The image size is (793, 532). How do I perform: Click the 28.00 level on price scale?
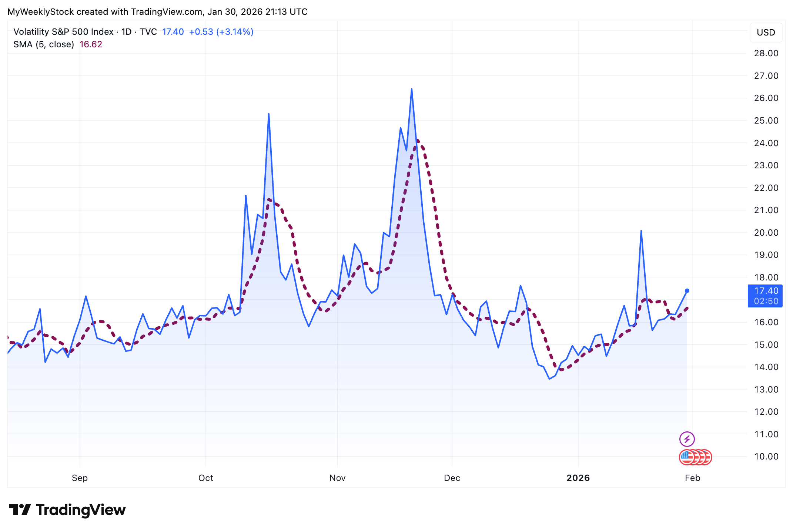pyautogui.click(x=766, y=53)
